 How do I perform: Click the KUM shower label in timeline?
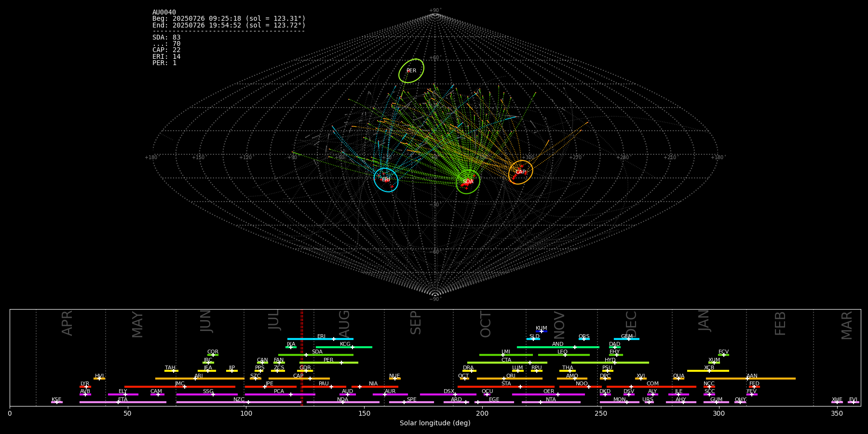542,328
